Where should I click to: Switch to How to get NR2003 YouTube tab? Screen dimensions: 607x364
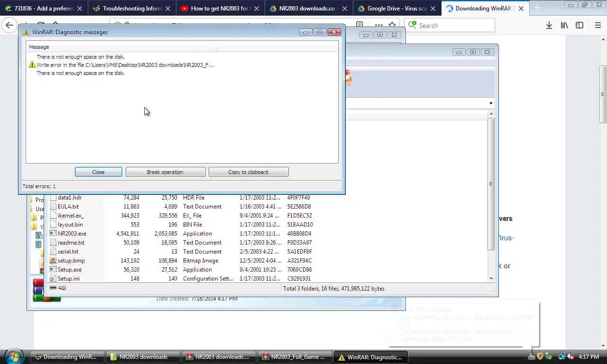(x=220, y=9)
